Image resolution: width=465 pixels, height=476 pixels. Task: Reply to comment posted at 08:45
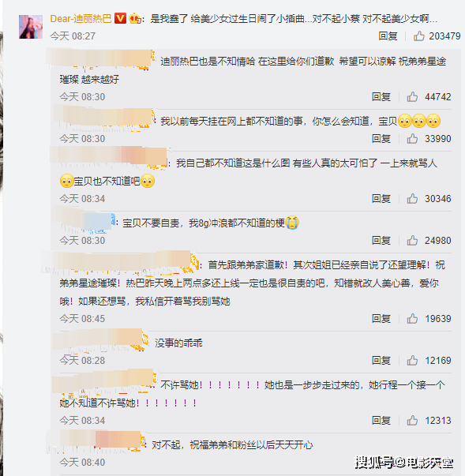pyautogui.click(x=381, y=319)
